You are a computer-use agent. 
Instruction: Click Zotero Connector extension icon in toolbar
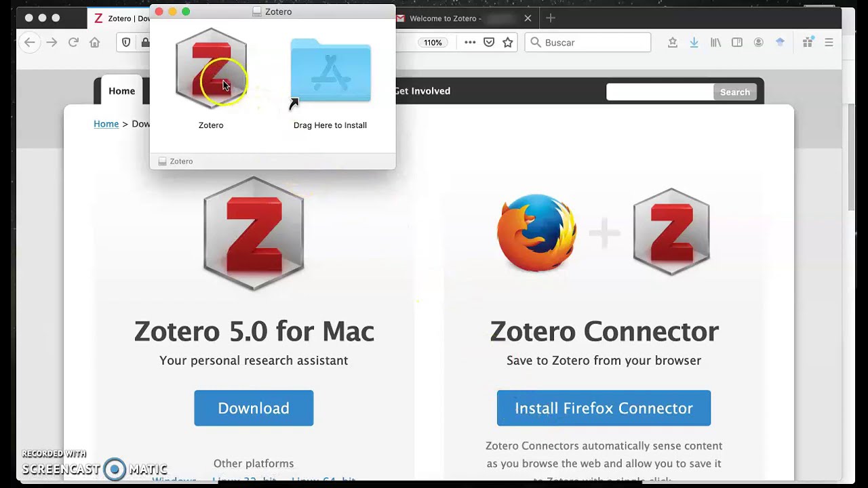pyautogui.click(x=780, y=43)
